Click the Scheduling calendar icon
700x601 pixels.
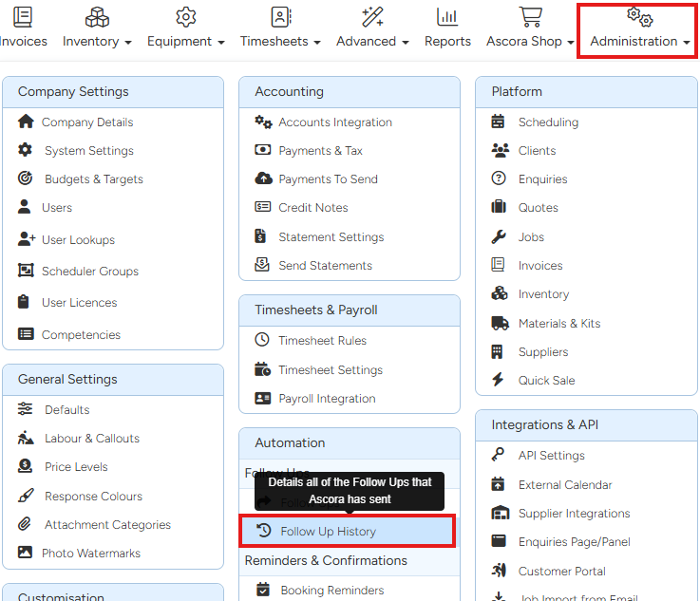[499, 122]
